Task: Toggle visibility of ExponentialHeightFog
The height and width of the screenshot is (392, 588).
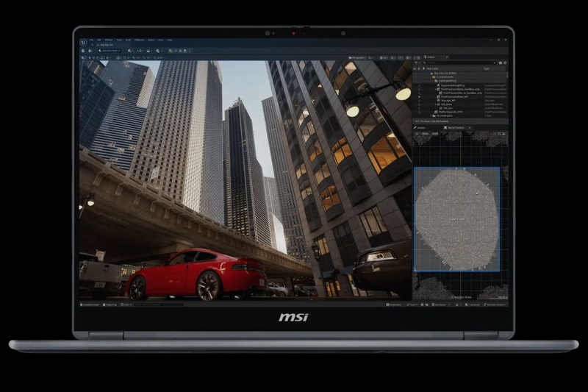Action: pos(419,85)
